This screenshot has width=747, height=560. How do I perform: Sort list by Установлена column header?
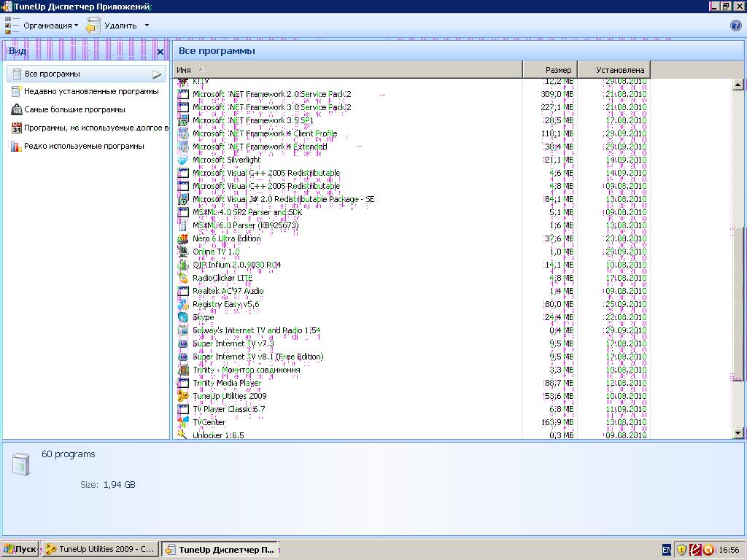tap(614, 70)
